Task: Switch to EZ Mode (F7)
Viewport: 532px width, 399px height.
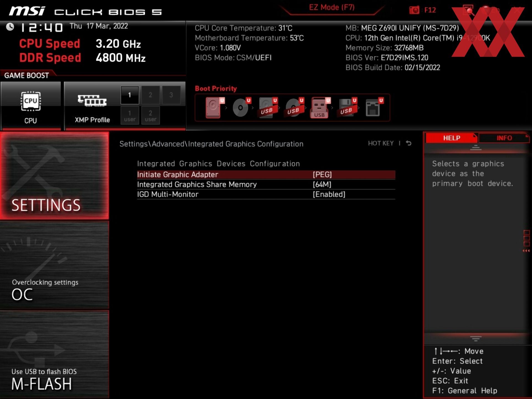Action: pos(332,7)
